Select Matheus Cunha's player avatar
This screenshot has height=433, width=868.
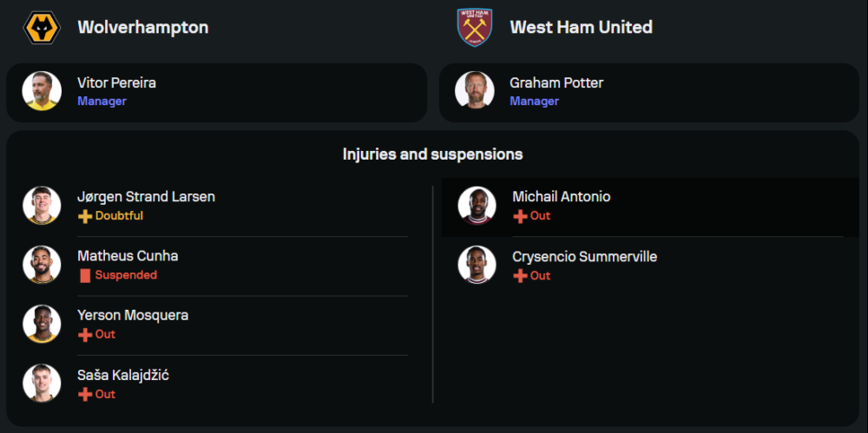[42, 265]
